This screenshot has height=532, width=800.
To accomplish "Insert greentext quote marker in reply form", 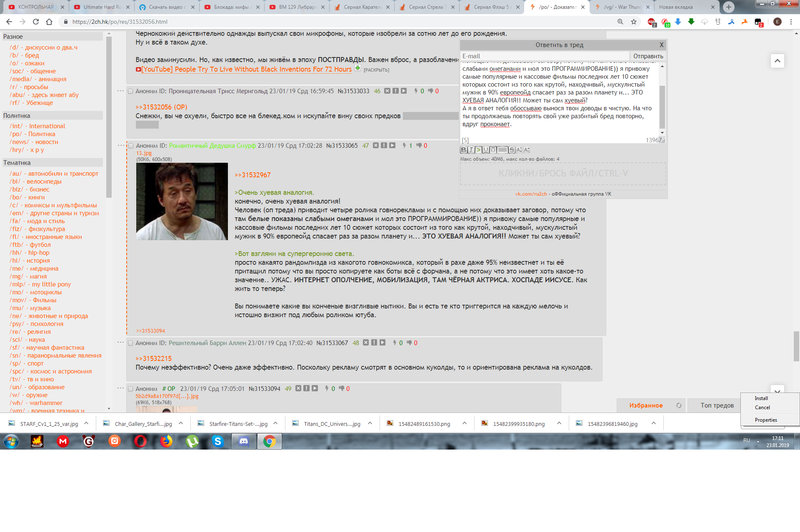I will (x=478, y=150).
